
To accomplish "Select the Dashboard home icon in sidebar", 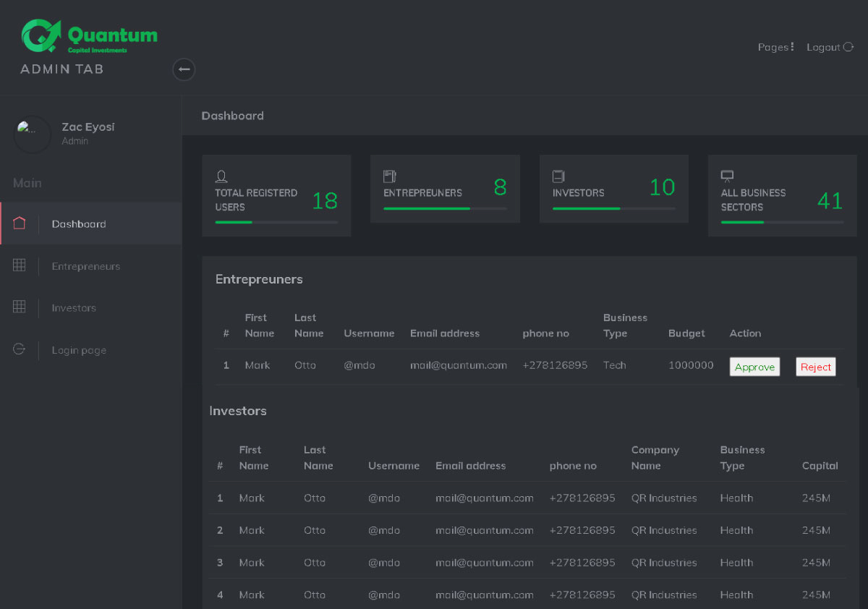I will 20,223.
